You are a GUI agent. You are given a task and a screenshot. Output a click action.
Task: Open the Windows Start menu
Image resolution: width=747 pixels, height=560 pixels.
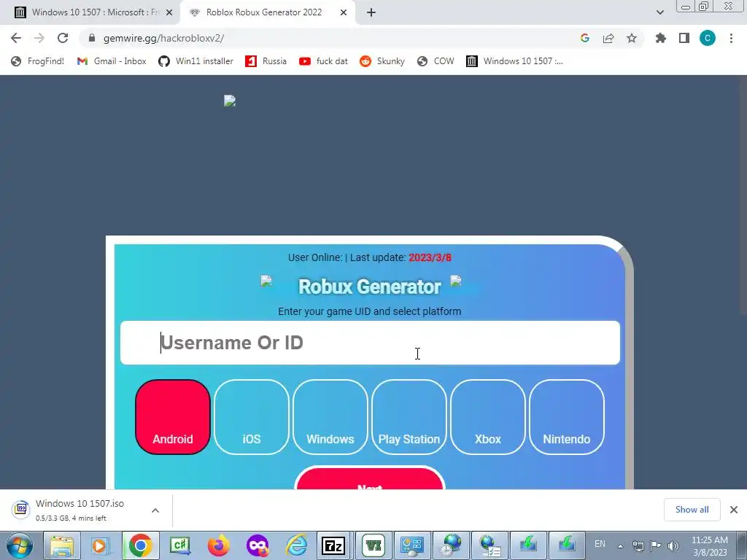click(x=19, y=545)
